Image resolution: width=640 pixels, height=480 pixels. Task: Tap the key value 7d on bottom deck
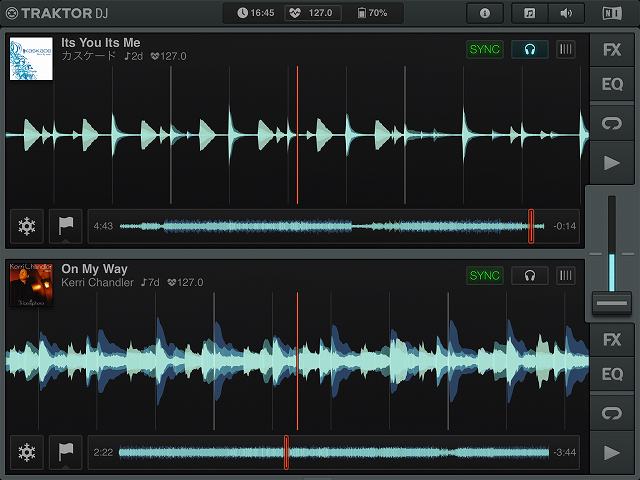pos(150,282)
